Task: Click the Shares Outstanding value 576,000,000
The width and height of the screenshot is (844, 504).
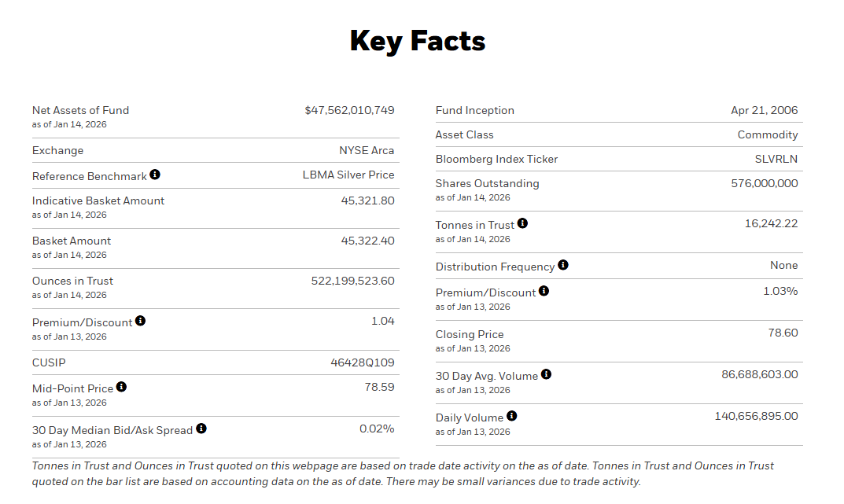Action: pyautogui.click(x=764, y=183)
